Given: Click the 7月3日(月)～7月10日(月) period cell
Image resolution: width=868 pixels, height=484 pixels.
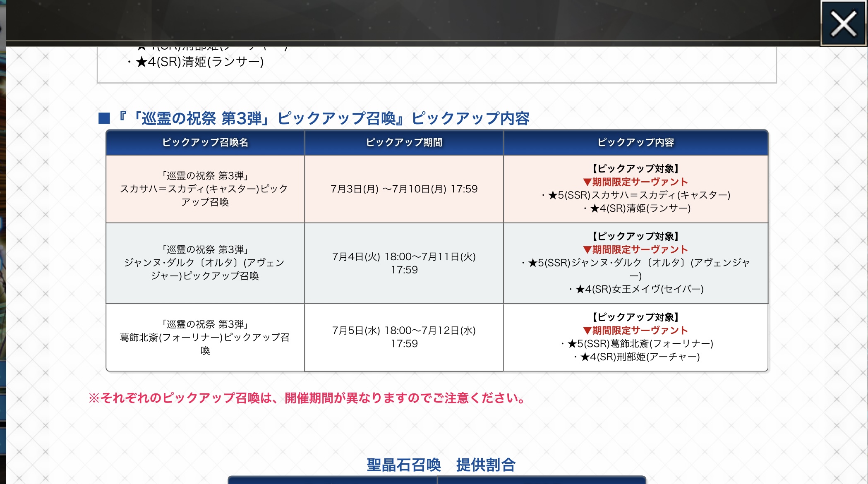Looking at the screenshot, I should 404,189.
